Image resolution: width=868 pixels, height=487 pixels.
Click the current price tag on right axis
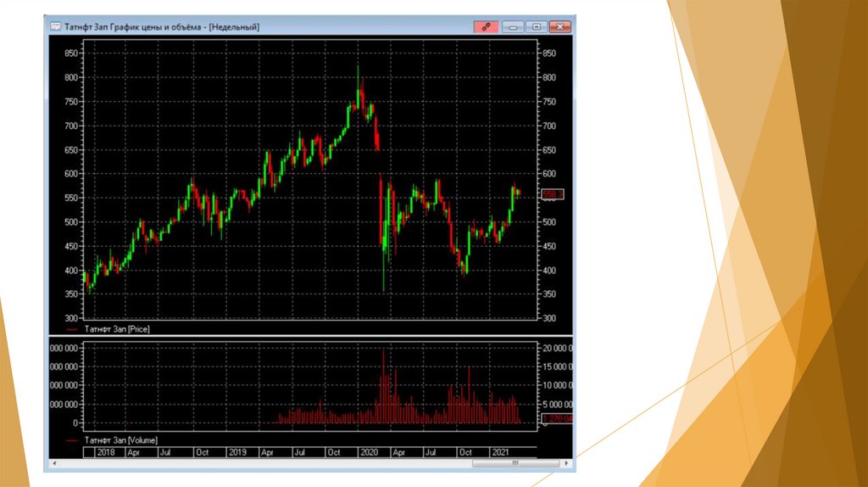tap(553, 195)
